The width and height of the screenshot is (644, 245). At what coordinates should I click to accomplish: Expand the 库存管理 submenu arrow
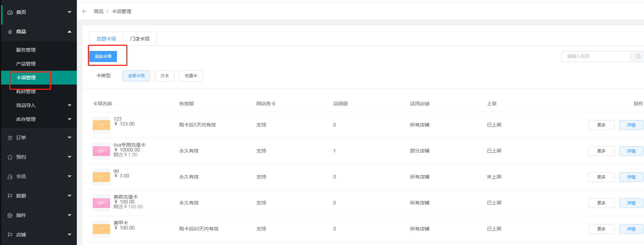(70, 119)
